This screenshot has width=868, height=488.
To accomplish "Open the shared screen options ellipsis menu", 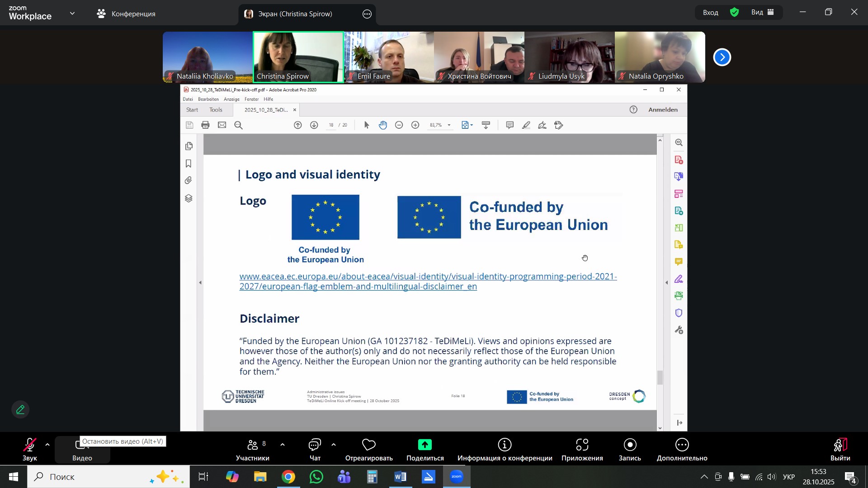I will [x=367, y=14].
